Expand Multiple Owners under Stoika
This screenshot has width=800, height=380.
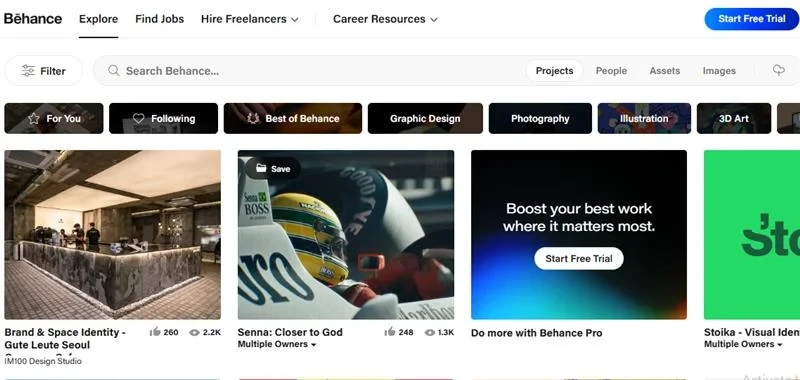pyautogui.click(x=743, y=344)
